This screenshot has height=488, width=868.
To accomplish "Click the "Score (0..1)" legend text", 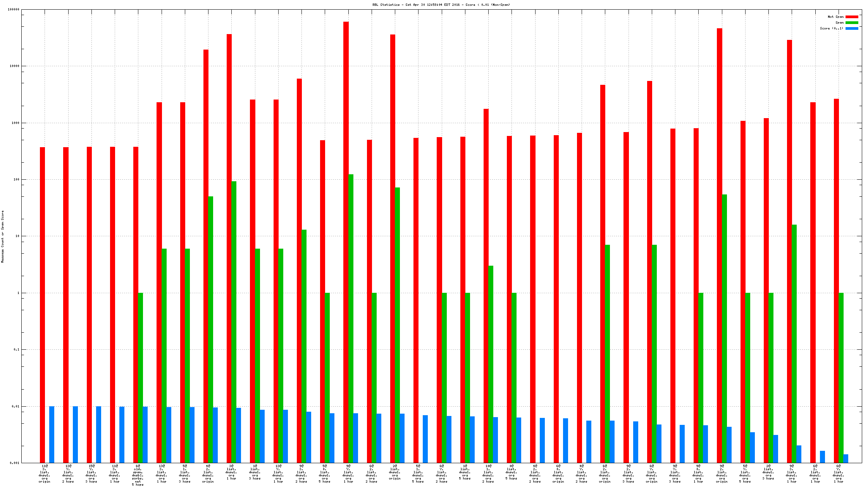I will pos(832,29).
